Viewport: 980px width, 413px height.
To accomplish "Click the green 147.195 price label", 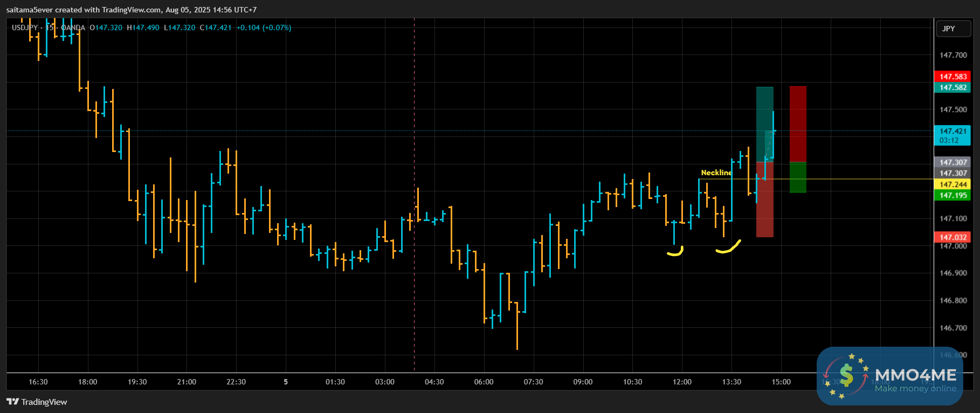I will point(953,195).
